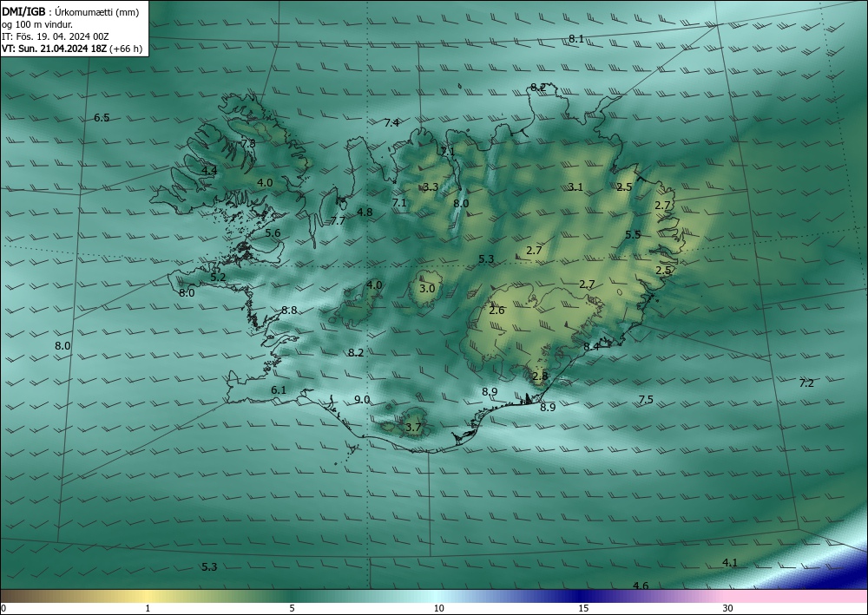Viewport: 868px width, 615px height.
Task: Click the '7.2' value label
Action: pyautogui.click(x=806, y=383)
